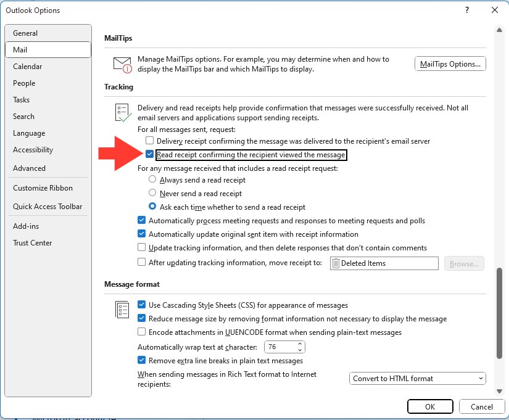Click the MailTips envelope icon
The height and width of the screenshot is (420, 509).
(x=123, y=65)
